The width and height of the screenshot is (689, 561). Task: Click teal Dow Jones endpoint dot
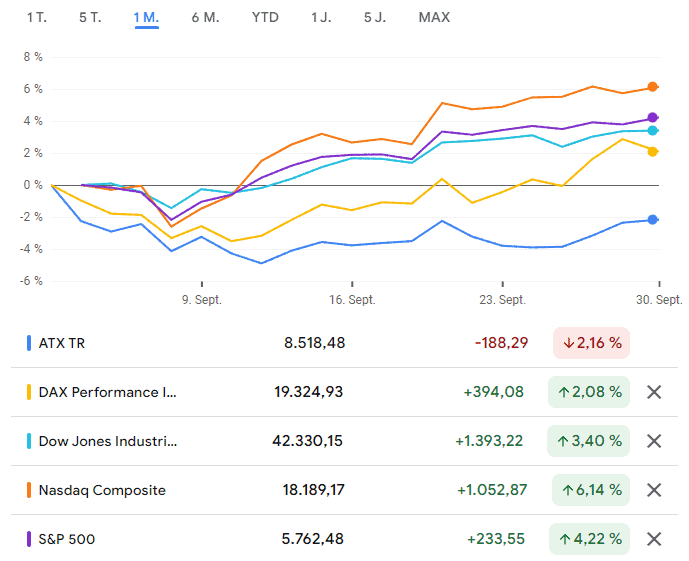pos(653,130)
